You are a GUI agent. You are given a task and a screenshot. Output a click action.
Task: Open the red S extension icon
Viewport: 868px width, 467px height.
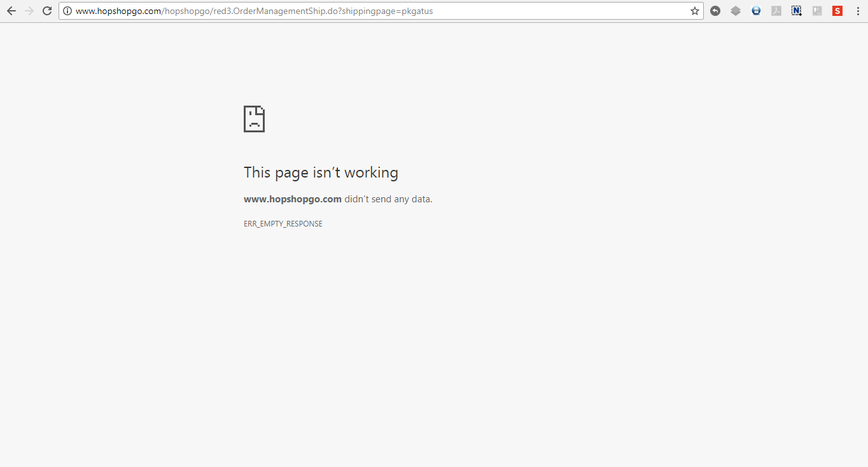837,11
